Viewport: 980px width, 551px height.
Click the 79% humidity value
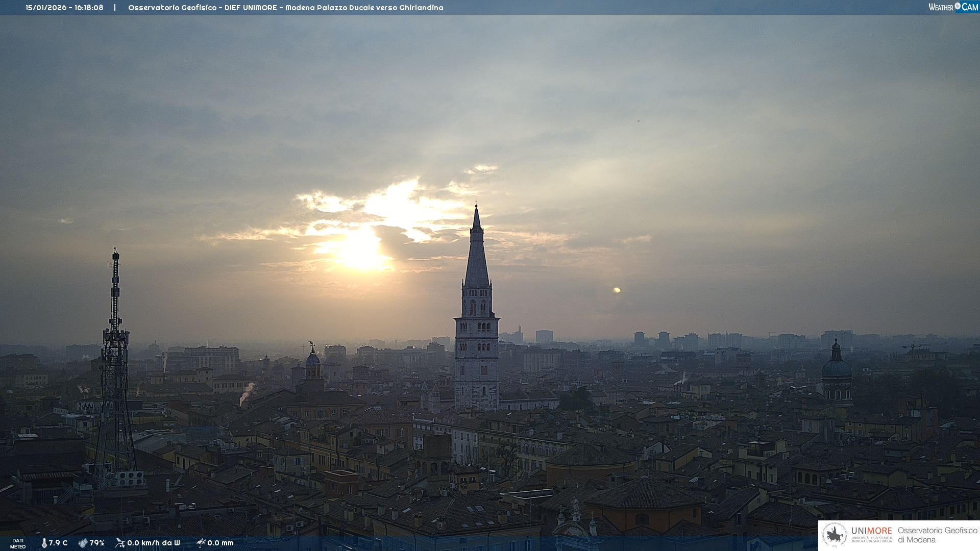point(97,543)
